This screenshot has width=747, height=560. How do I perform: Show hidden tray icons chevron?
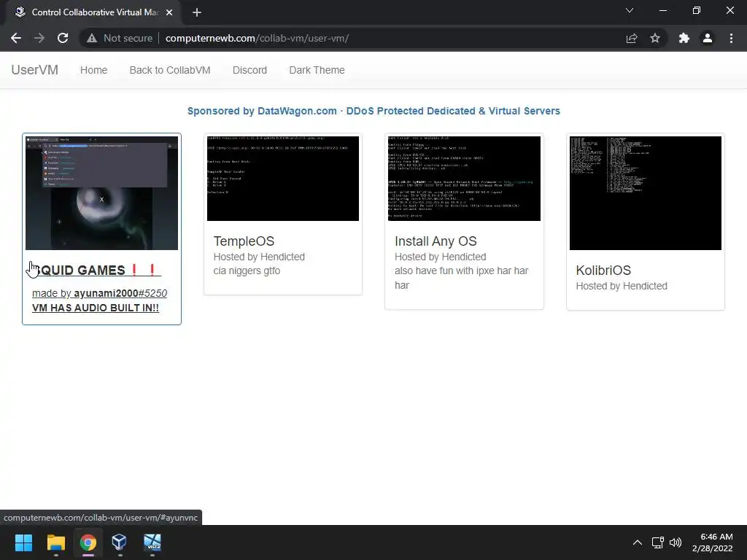pyautogui.click(x=637, y=542)
